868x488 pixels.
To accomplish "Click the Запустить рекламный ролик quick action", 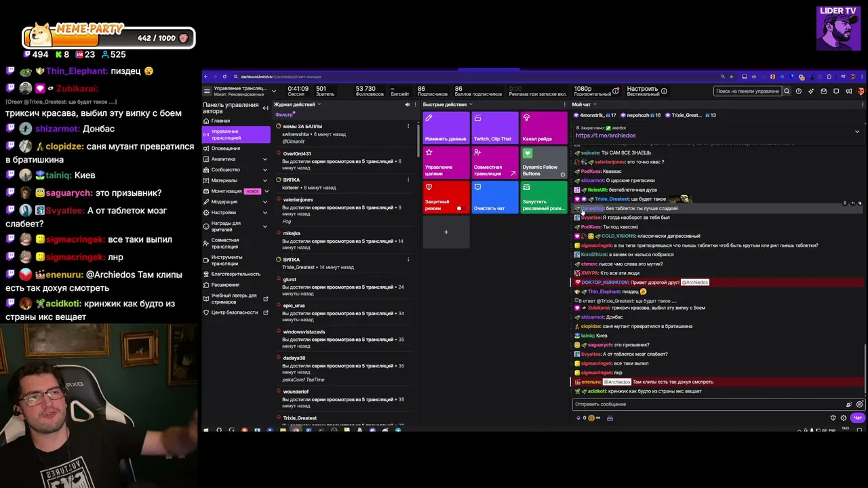I will click(x=544, y=198).
